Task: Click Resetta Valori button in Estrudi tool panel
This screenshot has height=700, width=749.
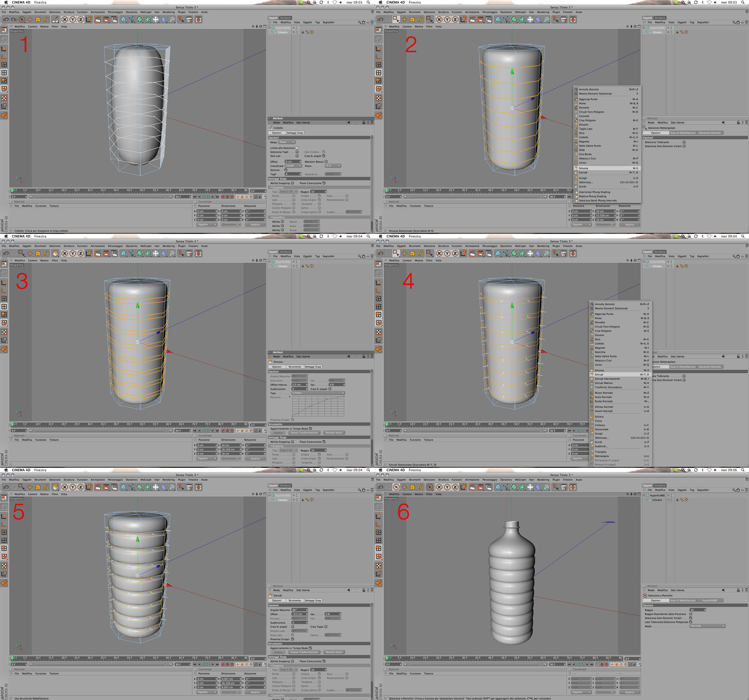Action: [333, 652]
